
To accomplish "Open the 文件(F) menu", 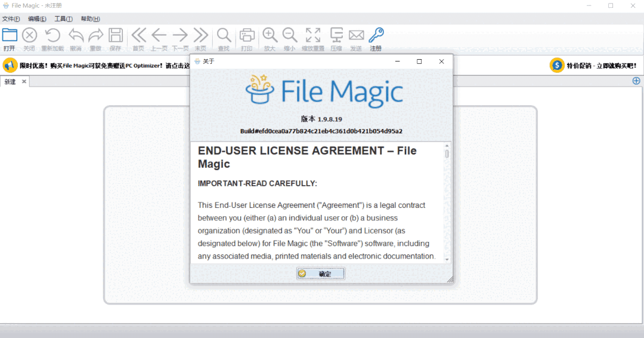I will point(11,19).
